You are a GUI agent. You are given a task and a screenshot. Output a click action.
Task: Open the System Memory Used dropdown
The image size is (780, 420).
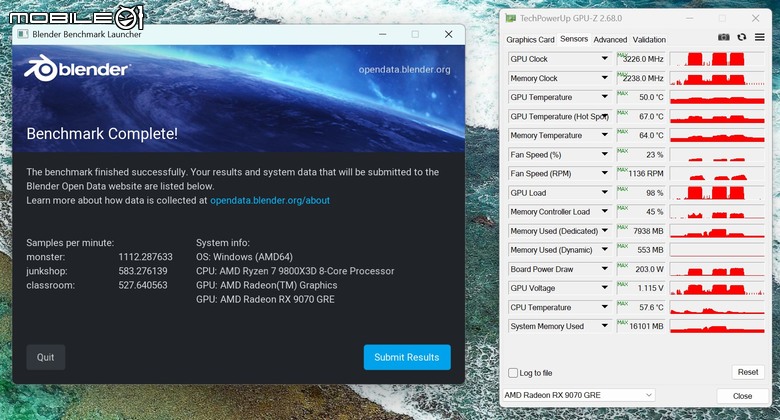[604, 326]
